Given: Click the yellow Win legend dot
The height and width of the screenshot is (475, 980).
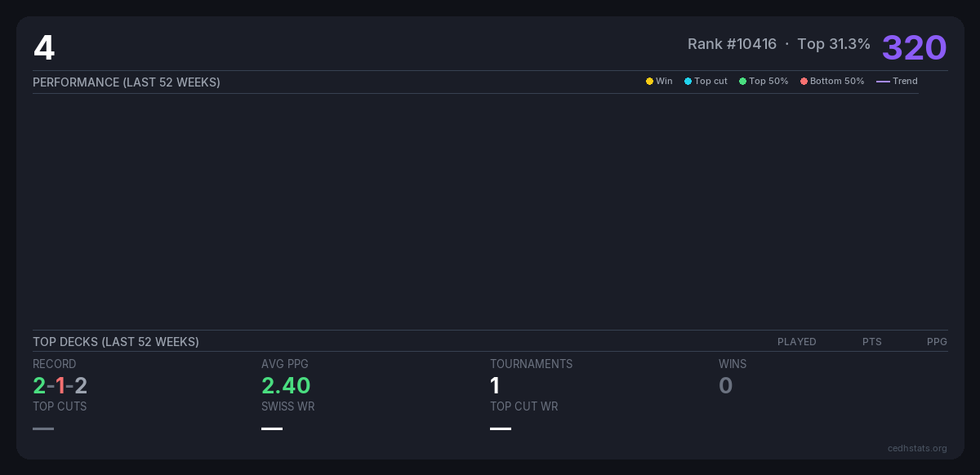Looking at the screenshot, I should tap(649, 82).
